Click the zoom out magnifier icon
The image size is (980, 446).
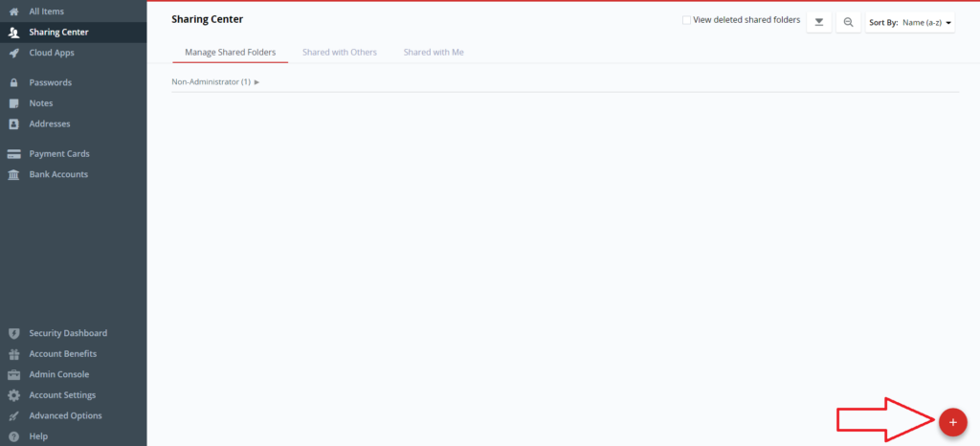coord(848,22)
